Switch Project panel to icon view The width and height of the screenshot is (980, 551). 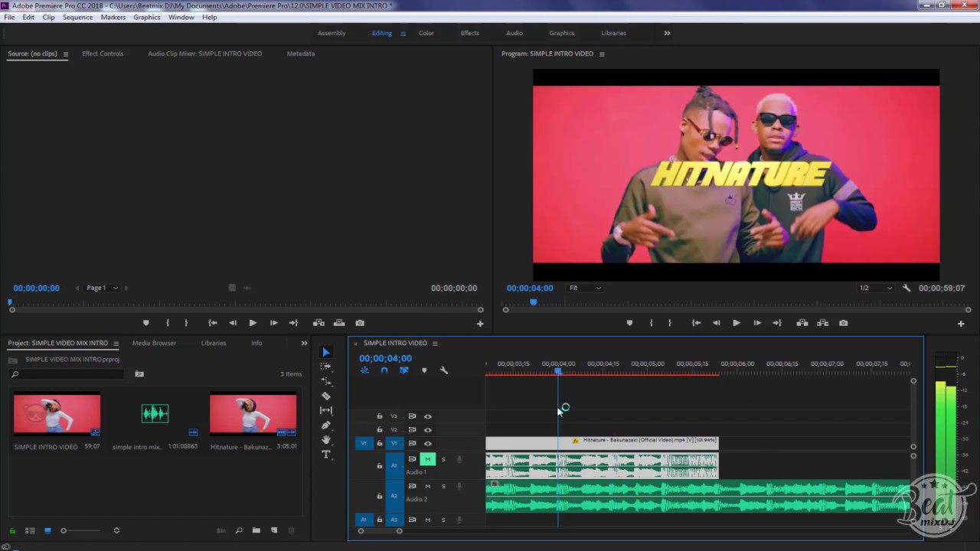click(x=47, y=530)
